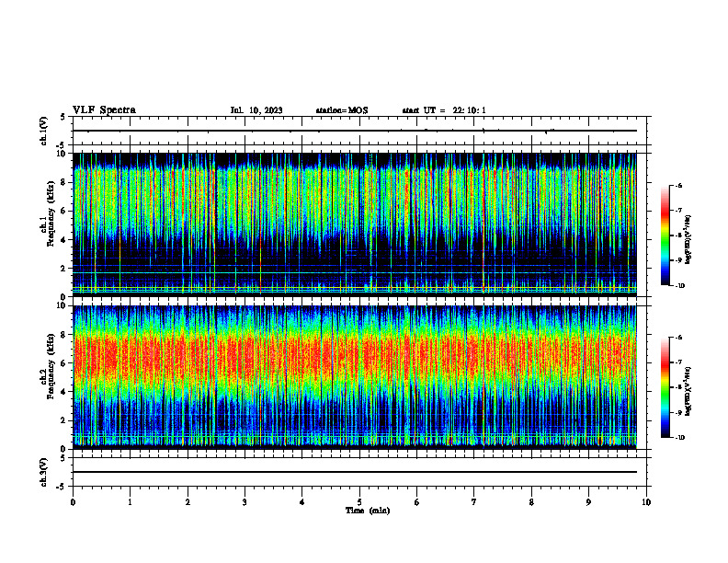This screenshot has width=728, height=563.
Task: Click the "start UT = 22:10: 1" text
Action: click(x=444, y=110)
